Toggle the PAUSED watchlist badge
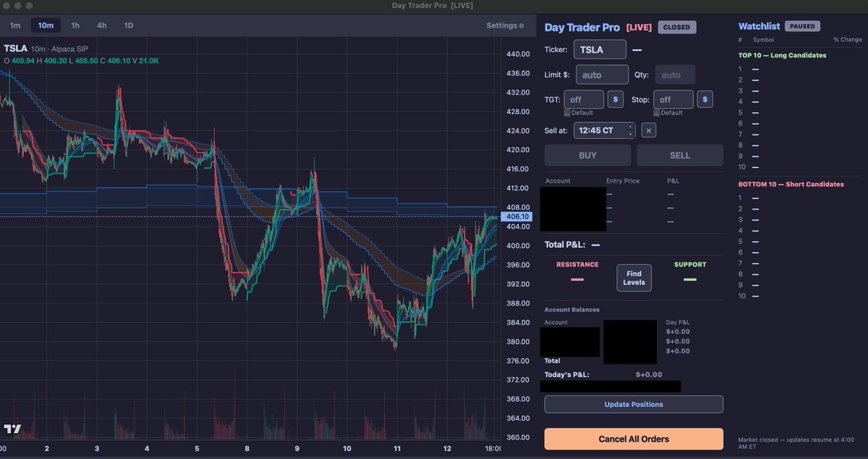Image resolution: width=868 pixels, height=459 pixels. click(x=802, y=26)
